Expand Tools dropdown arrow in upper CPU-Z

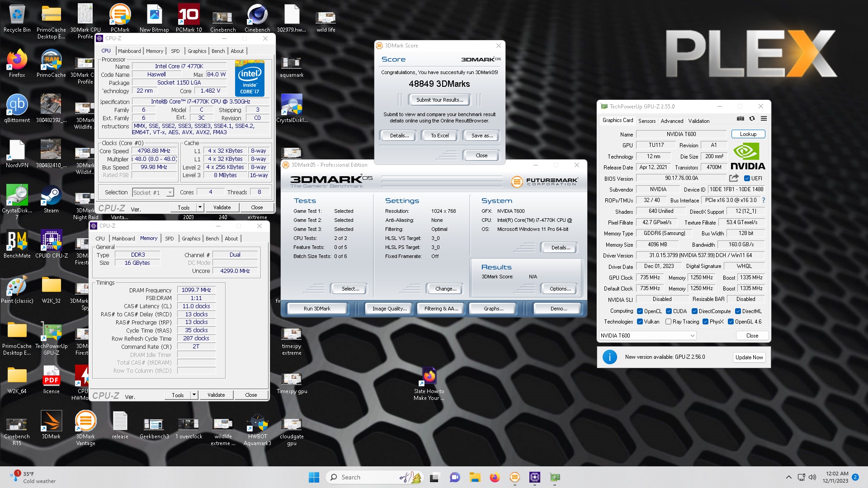pyautogui.click(x=200, y=207)
